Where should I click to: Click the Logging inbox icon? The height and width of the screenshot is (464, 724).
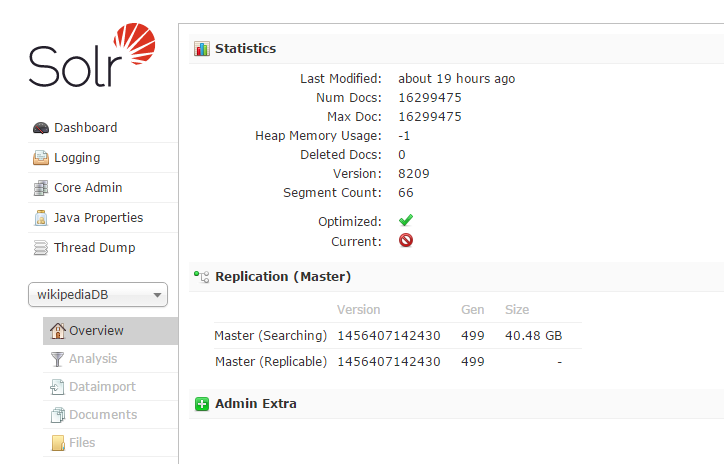41,158
